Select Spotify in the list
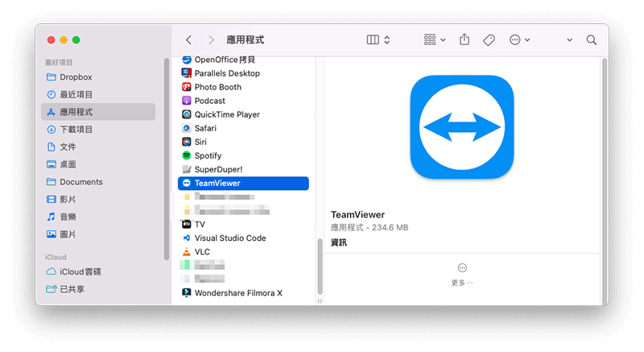 pyautogui.click(x=243, y=155)
